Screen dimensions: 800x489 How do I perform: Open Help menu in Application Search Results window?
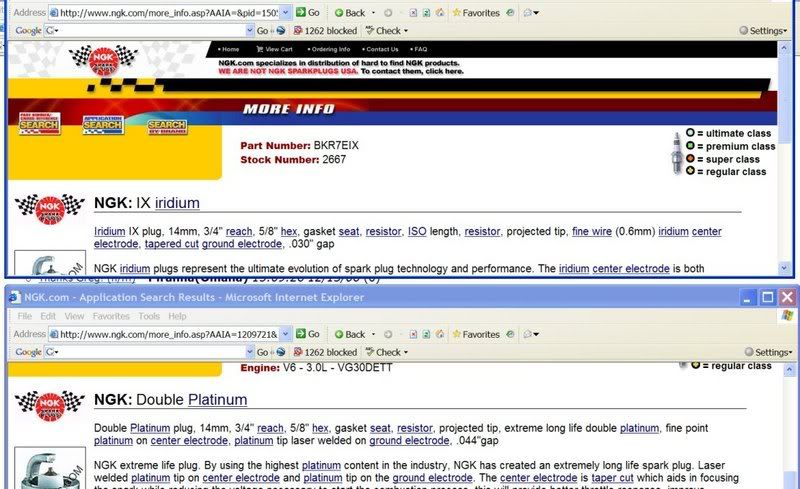pos(177,316)
